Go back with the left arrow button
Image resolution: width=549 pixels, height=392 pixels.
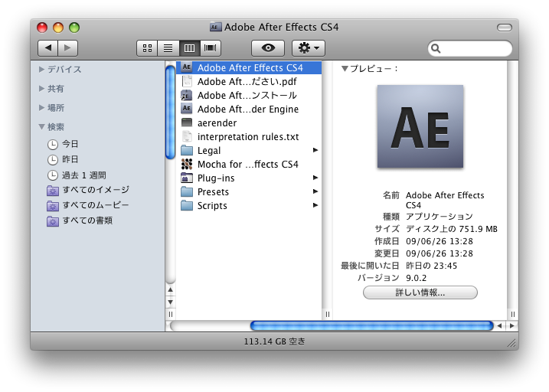pos(47,48)
